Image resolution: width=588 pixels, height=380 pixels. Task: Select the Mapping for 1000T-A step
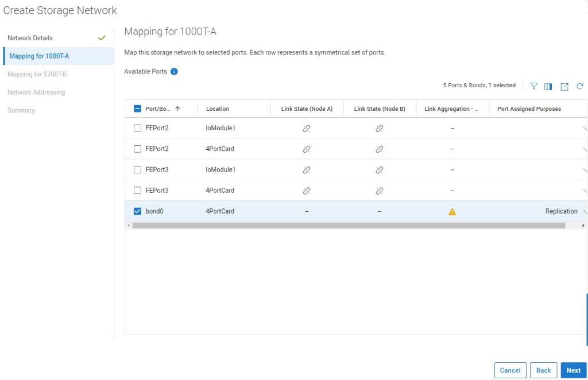[39, 56]
